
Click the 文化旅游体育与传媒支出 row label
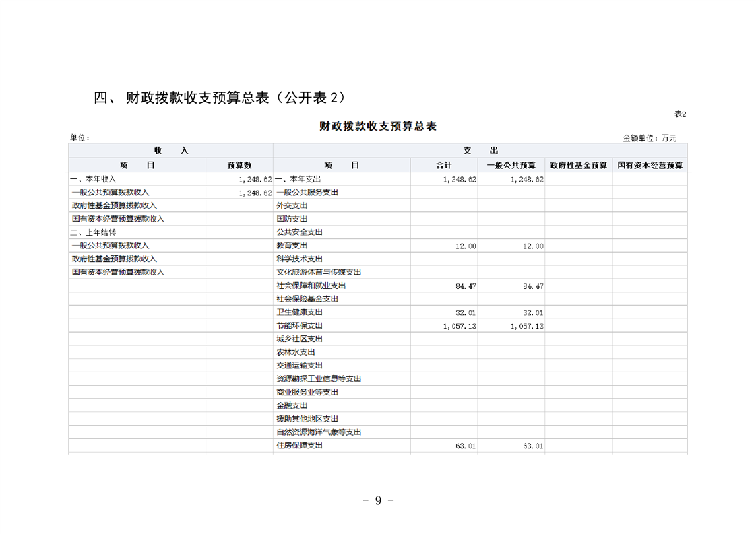(x=319, y=272)
